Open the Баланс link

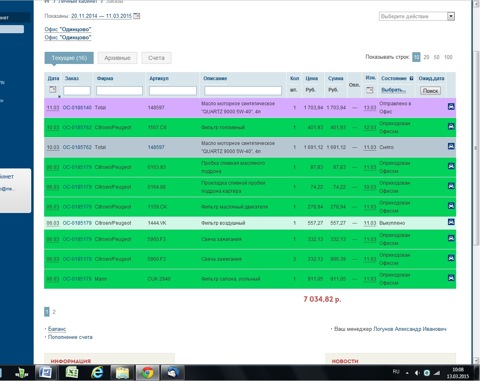57,329
